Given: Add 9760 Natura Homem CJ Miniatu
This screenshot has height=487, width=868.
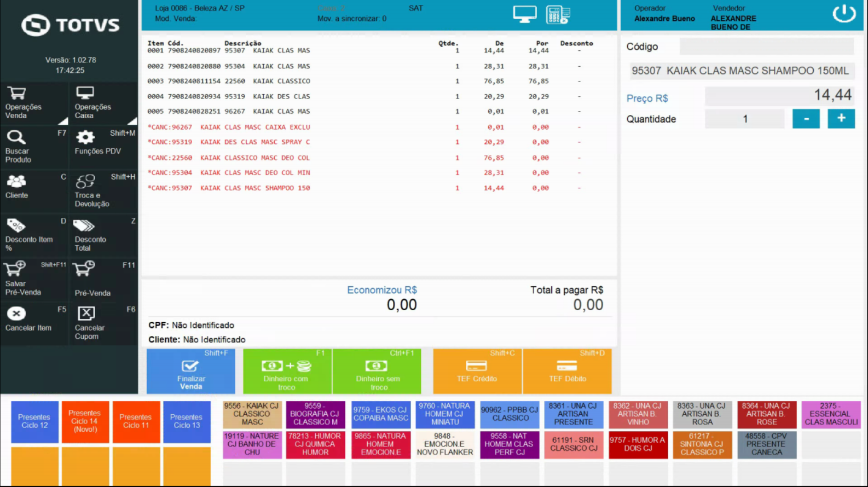Looking at the screenshot, I should 445,415.
